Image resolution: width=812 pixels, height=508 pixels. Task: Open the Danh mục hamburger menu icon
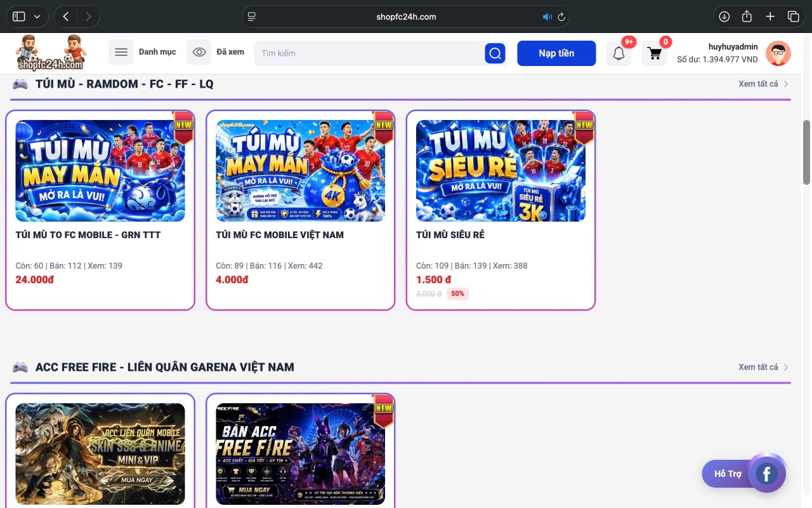(x=121, y=52)
